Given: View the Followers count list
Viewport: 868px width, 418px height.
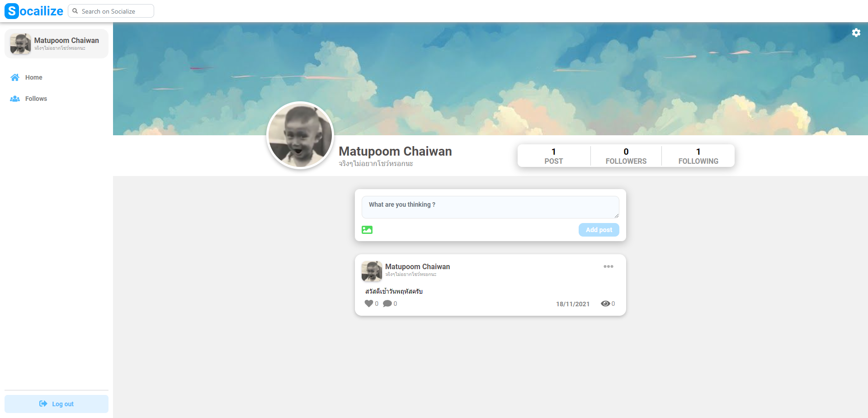Looking at the screenshot, I should tap(626, 156).
